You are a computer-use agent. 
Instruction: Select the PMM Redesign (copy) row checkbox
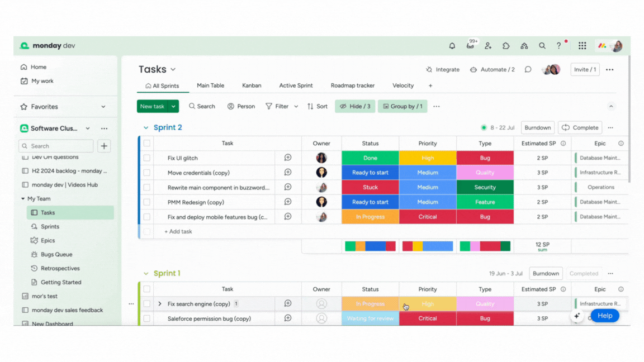146,202
